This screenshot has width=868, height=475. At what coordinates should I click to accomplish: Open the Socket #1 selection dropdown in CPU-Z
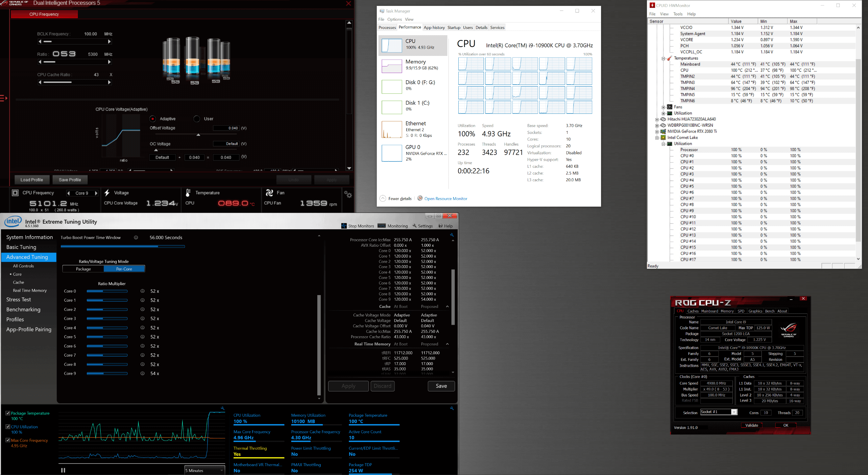click(x=719, y=412)
